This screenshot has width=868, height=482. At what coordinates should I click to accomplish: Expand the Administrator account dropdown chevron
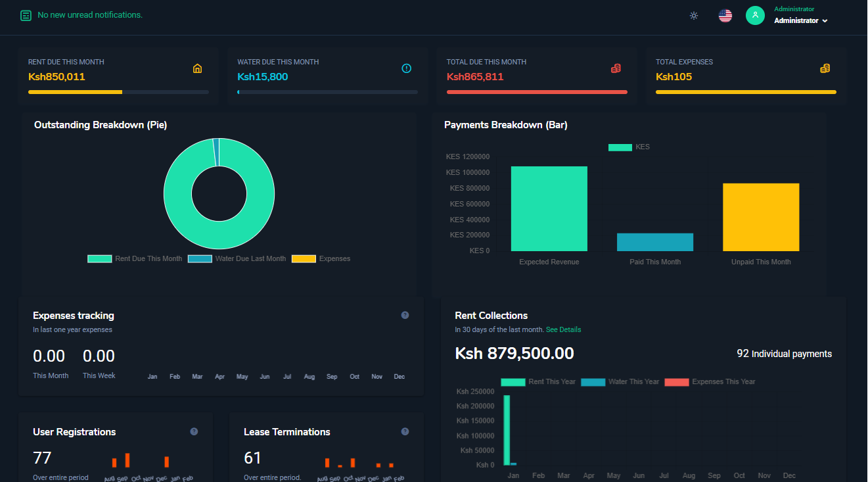[x=825, y=21]
